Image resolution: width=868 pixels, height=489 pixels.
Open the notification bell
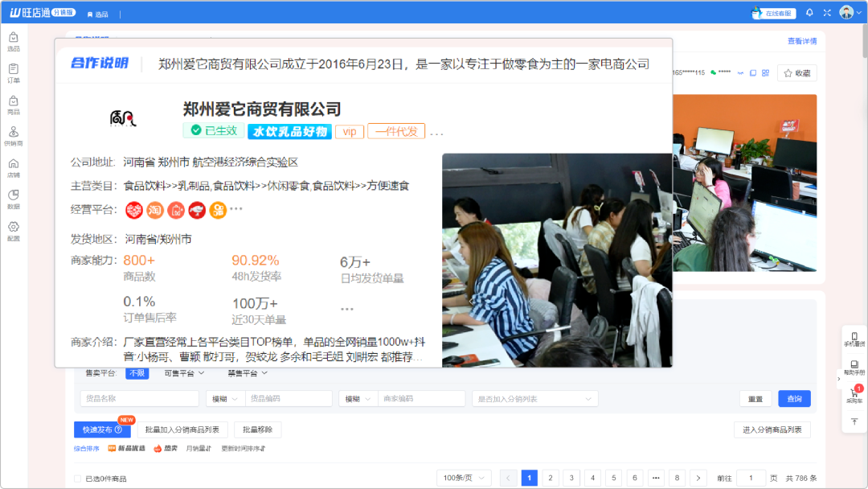(x=809, y=12)
